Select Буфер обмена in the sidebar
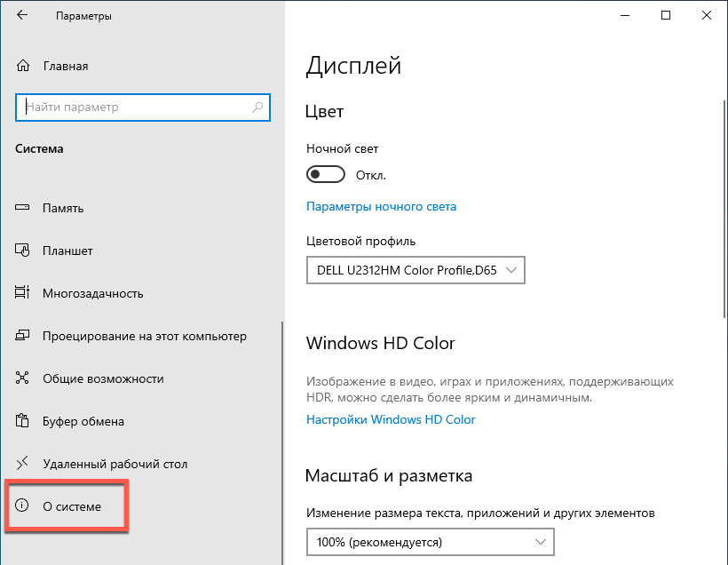728x565 pixels. tap(83, 421)
